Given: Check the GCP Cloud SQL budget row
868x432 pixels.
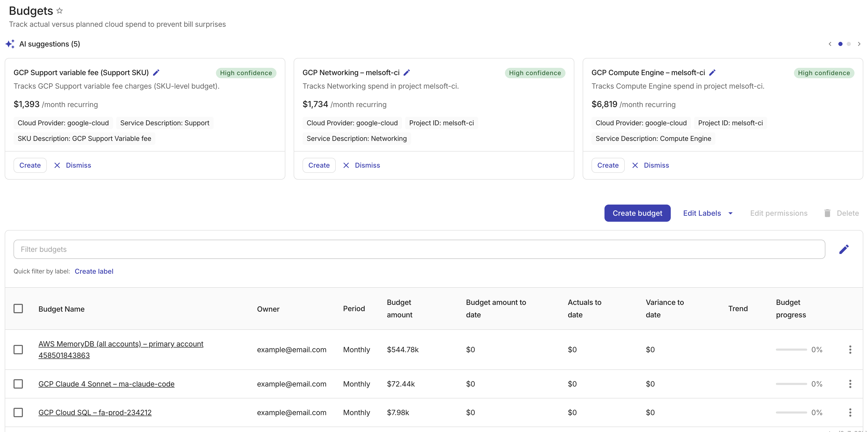Looking at the screenshot, I should click(x=18, y=413).
